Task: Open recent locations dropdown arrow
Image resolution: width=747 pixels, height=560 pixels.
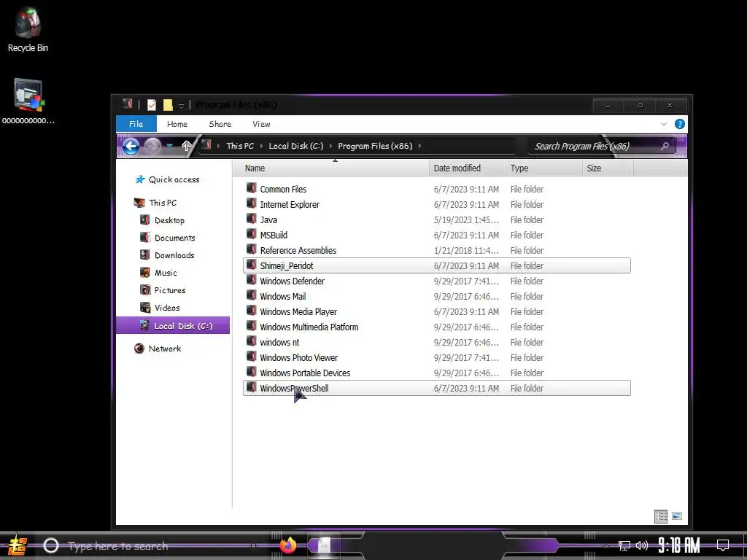Action: pos(169,146)
